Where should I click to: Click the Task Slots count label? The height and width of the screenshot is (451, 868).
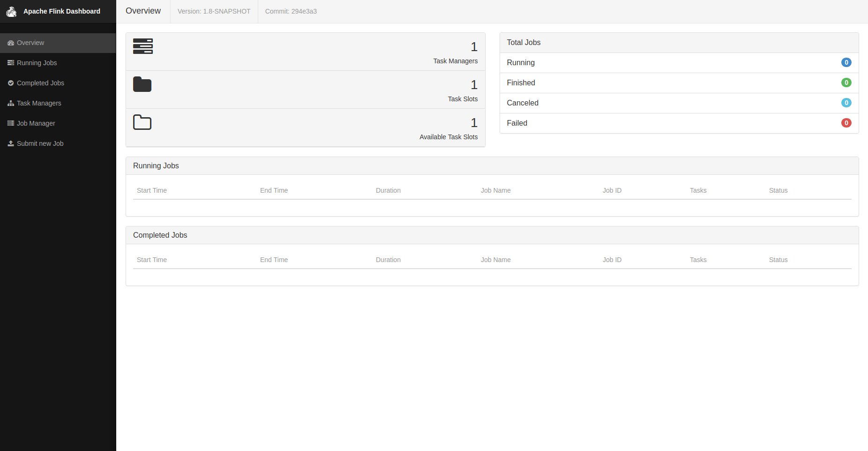tap(463, 99)
